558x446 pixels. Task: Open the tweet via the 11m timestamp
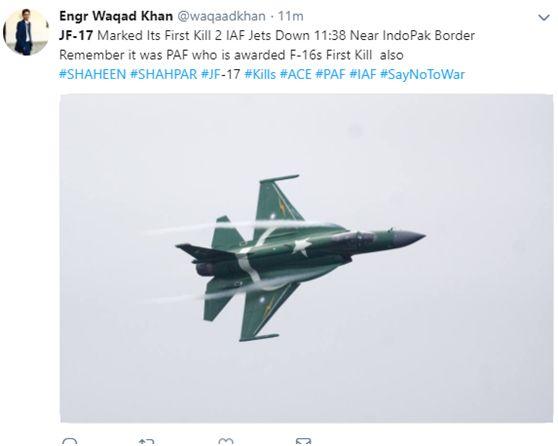pos(290,16)
